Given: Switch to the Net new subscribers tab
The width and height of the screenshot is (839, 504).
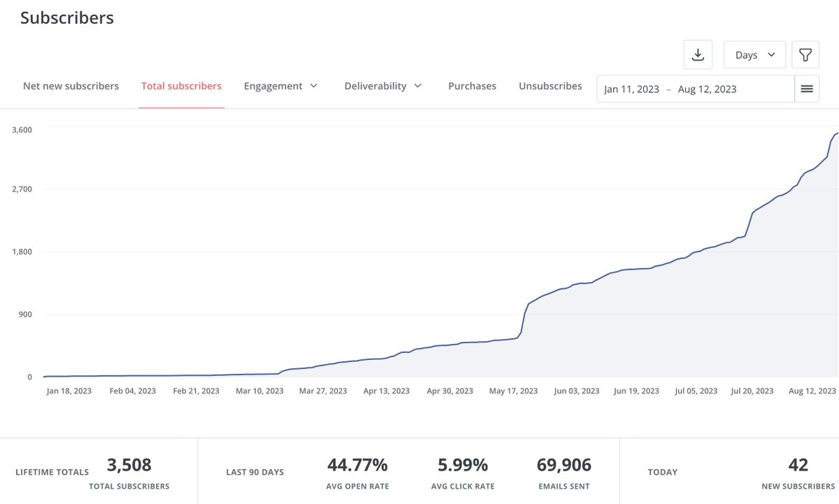Looking at the screenshot, I should (70, 85).
